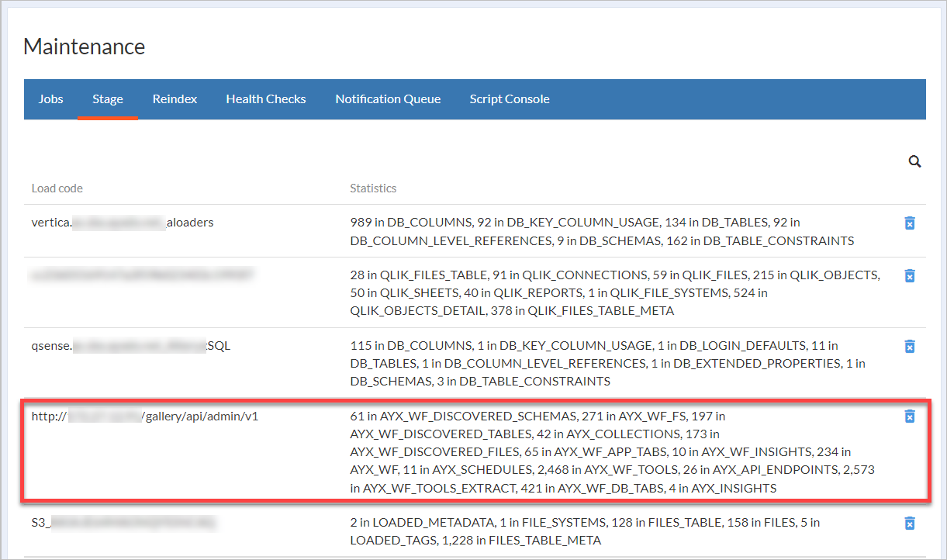Delete the qsense SQL stage entry
Viewport: 947px width, 560px height.
tap(910, 346)
